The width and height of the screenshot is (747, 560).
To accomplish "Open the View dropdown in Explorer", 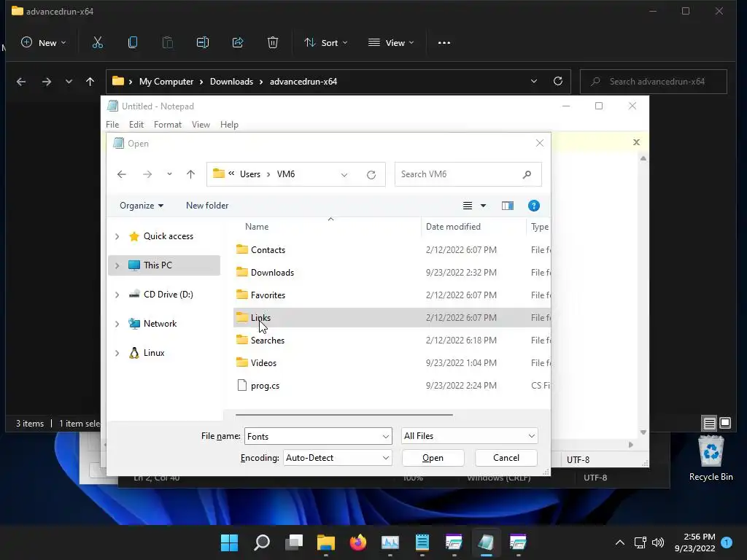I will (x=391, y=43).
